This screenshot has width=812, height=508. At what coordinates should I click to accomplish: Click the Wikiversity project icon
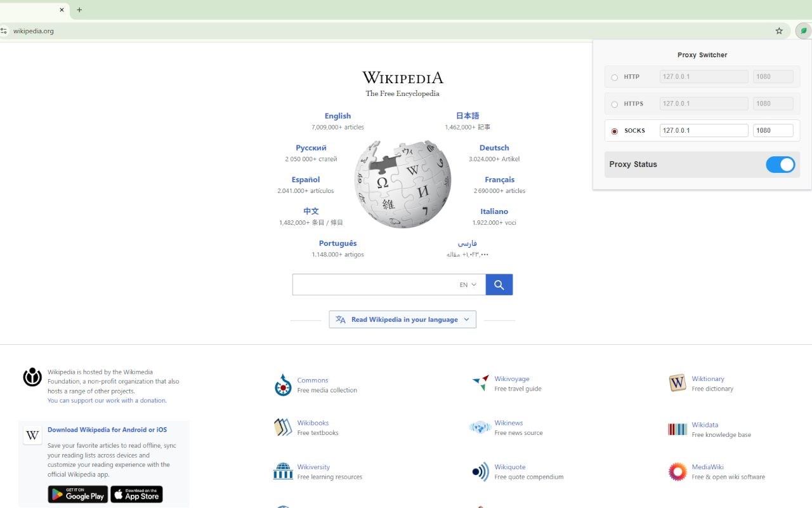(x=283, y=471)
